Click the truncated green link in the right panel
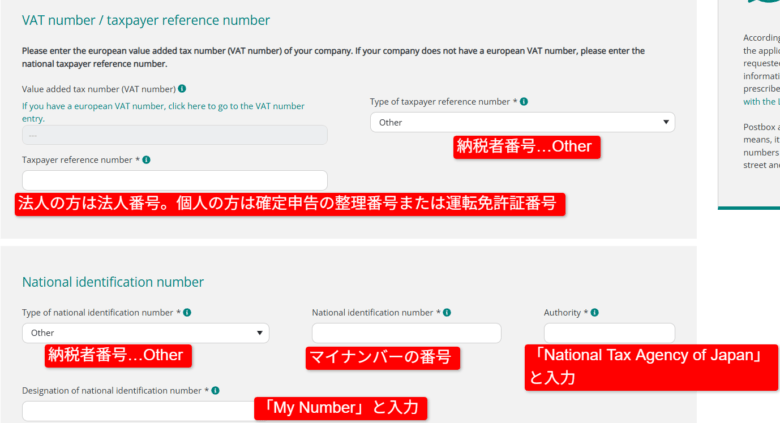Viewport: 780px width, 423px height. [760, 101]
